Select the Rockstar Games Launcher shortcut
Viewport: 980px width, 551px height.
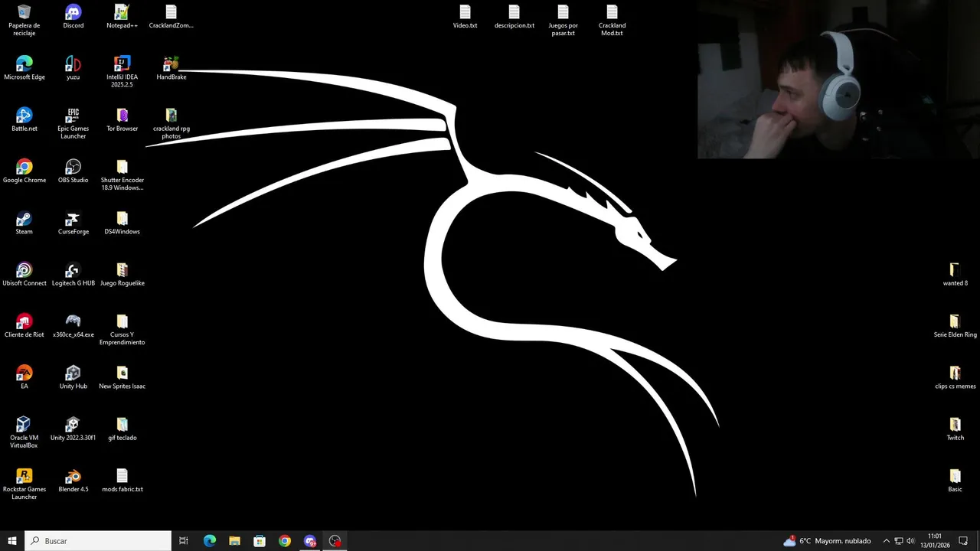tap(24, 484)
